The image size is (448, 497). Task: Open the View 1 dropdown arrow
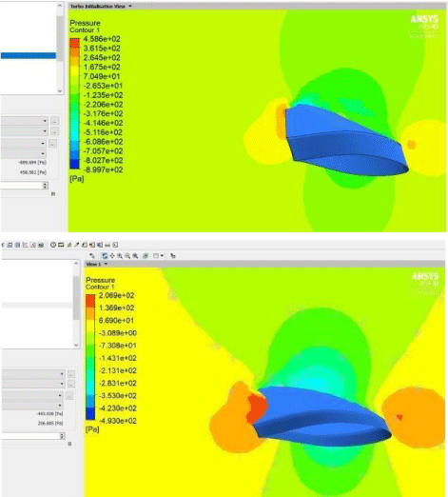107,264
